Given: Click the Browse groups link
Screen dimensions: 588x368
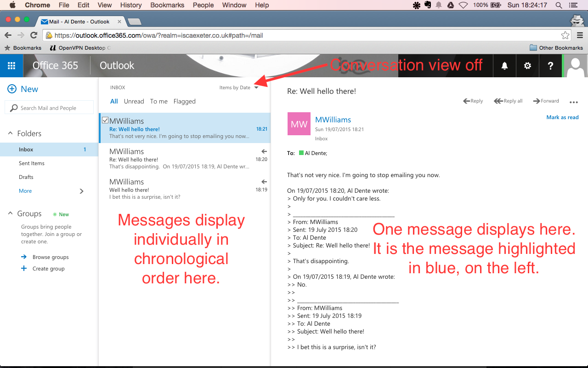Looking at the screenshot, I should tap(51, 257).
